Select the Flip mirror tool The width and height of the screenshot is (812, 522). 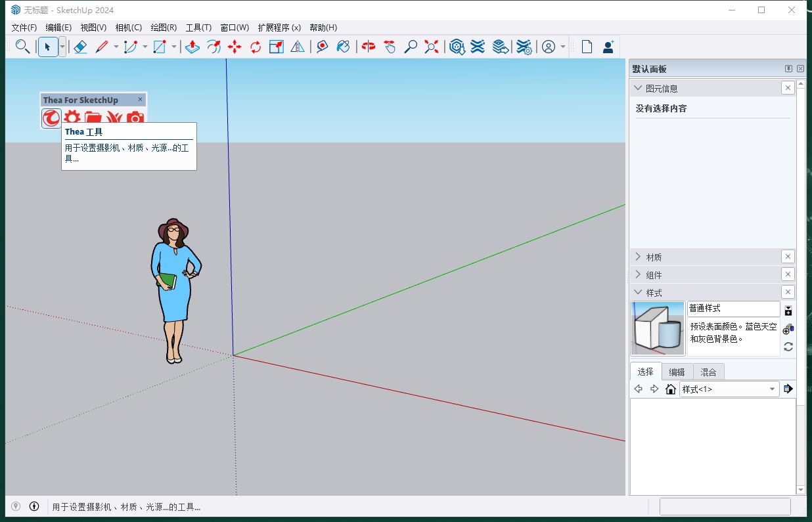tap(298, 47)
